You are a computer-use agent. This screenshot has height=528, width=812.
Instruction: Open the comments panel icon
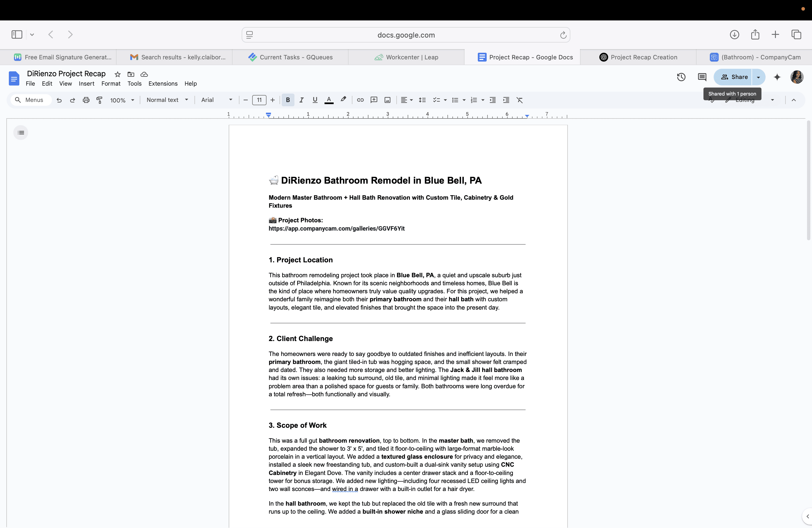702,77
